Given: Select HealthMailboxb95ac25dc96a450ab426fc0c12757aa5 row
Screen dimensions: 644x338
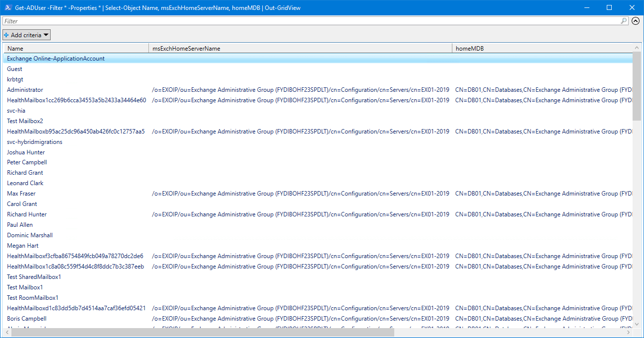Looking at the screenshot, I should click(318, 132).
